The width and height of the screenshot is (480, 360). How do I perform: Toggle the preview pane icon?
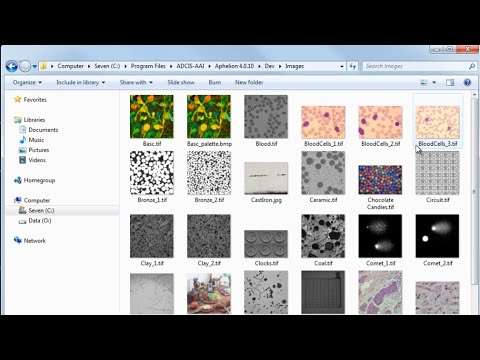pos(450,82)
